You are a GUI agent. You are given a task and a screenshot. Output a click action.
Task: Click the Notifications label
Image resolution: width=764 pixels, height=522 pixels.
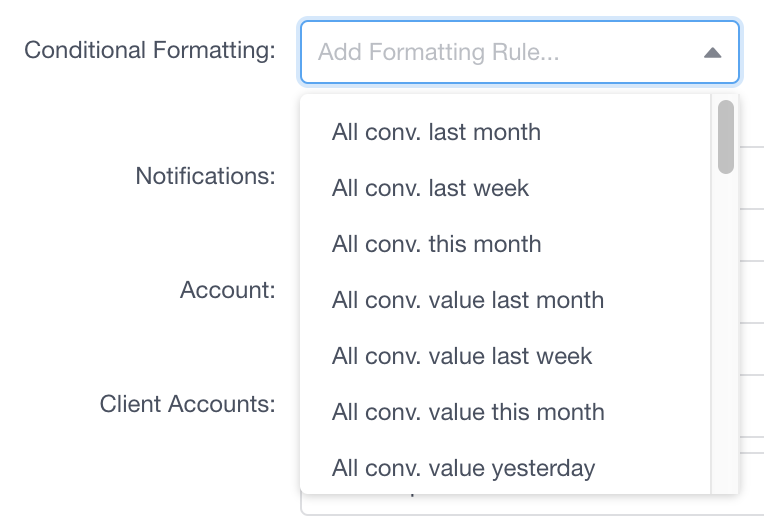[x=205, y=176]
